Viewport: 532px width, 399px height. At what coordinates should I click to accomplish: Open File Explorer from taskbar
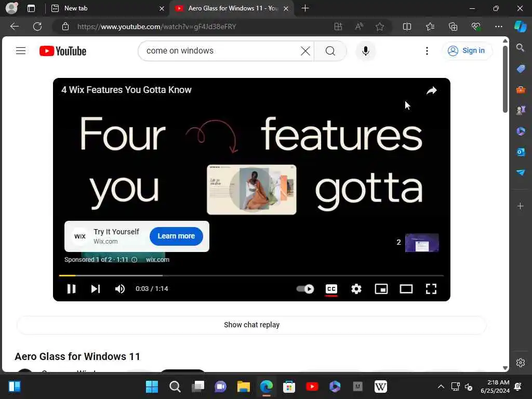(x=244, y=387)
